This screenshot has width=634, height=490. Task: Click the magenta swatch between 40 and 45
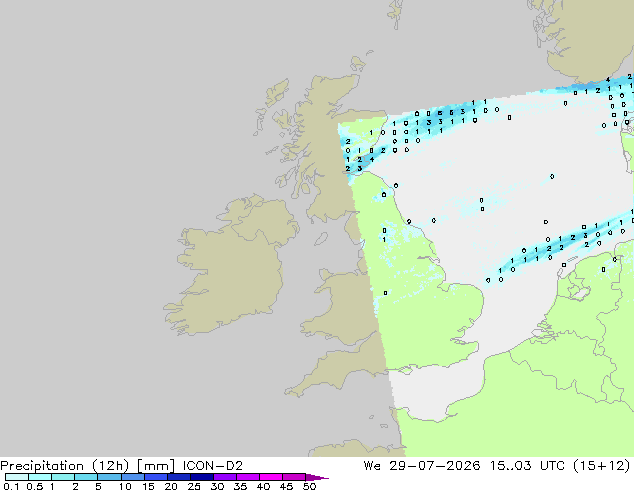(x=271, y=477)
